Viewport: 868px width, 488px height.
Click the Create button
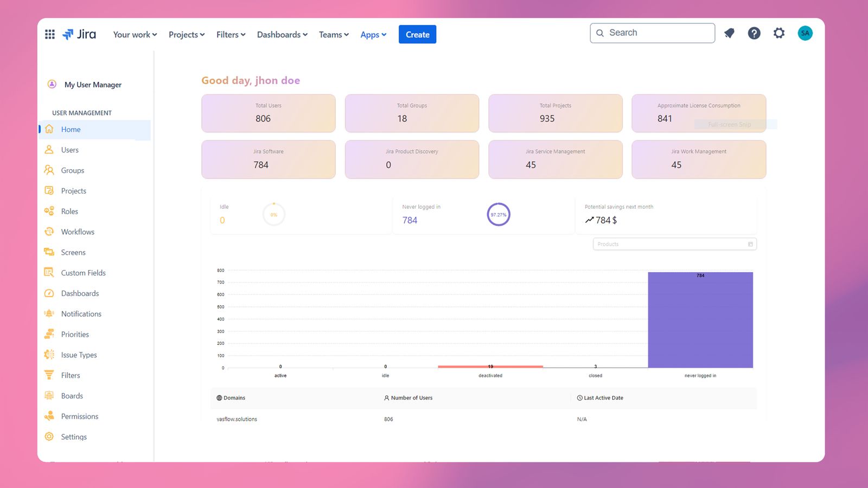(x=417, y=34)
